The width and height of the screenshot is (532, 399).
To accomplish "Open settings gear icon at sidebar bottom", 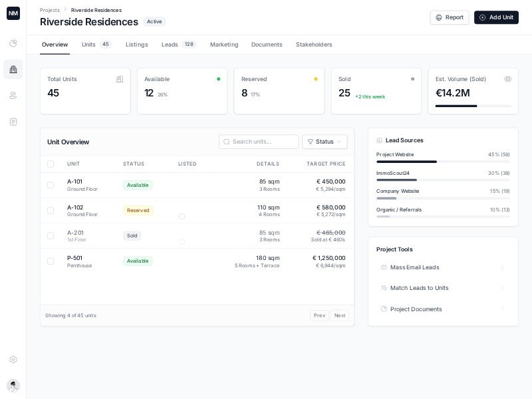I will (x=13, y=359).
